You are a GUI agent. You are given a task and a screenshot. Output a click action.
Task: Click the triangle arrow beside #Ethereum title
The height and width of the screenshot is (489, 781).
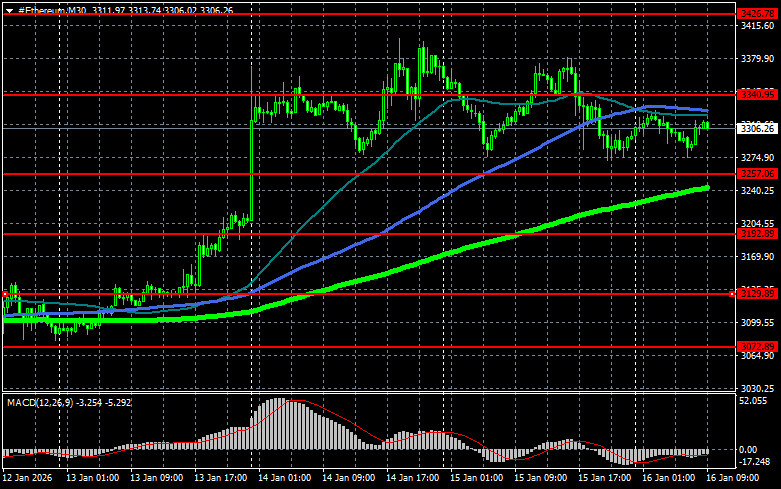click(x=7, y=9)
